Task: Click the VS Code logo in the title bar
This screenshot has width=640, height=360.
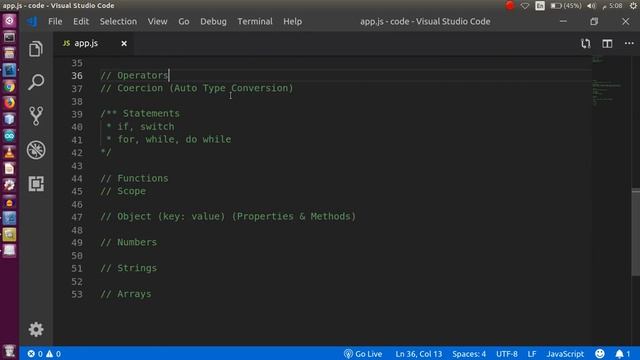Action: 32,21
